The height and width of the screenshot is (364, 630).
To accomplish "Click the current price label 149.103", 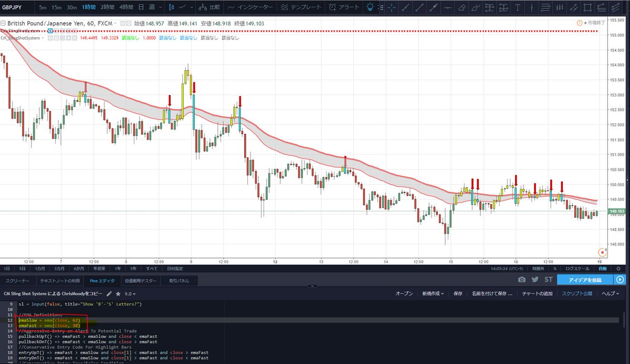I will click(x=618, y=211).
